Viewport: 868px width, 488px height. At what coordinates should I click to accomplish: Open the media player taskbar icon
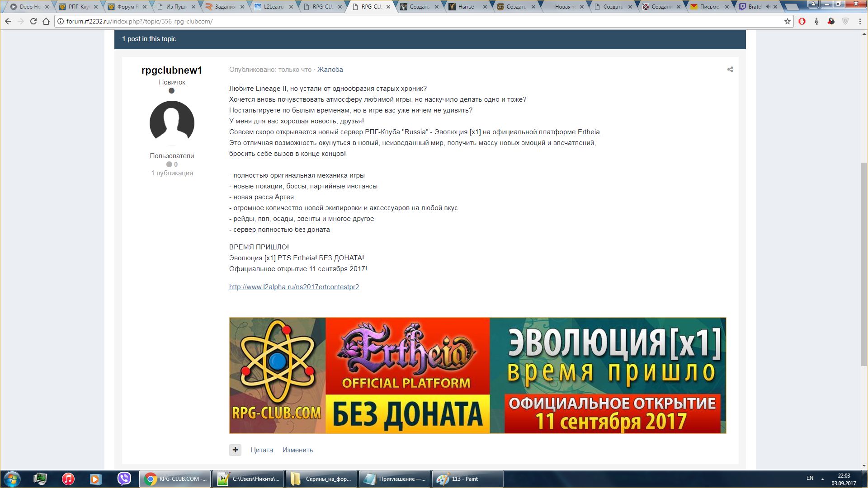96,479
